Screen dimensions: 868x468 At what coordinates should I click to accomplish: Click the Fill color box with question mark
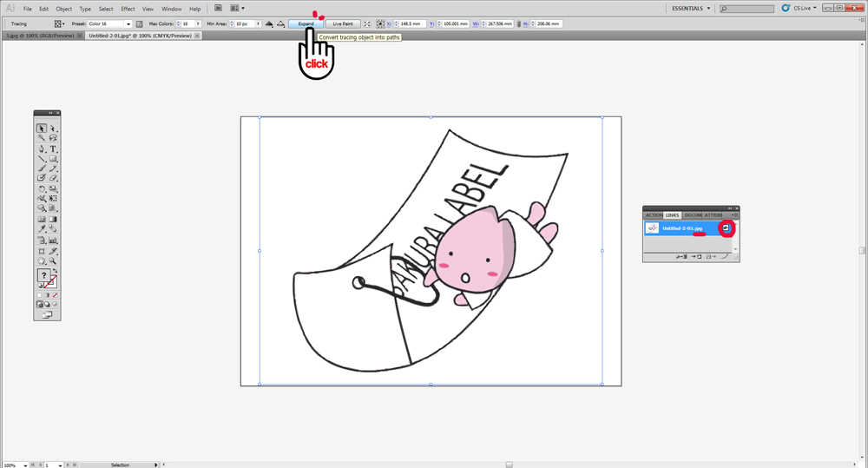click(x=43, y=275)
